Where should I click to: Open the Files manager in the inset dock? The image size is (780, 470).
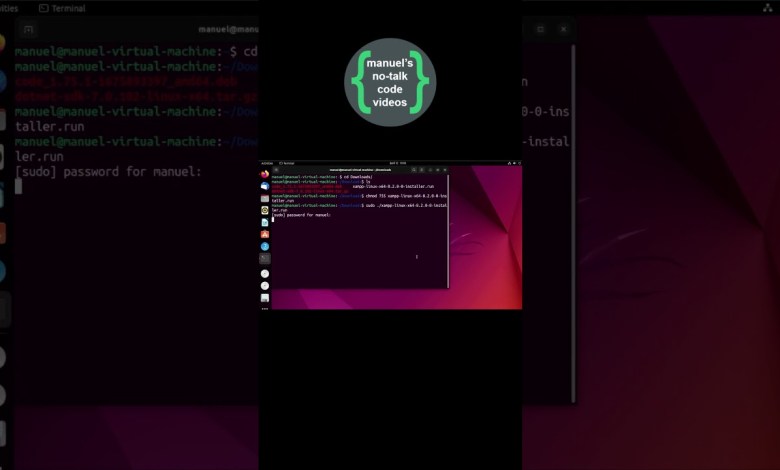coord(265,198)
